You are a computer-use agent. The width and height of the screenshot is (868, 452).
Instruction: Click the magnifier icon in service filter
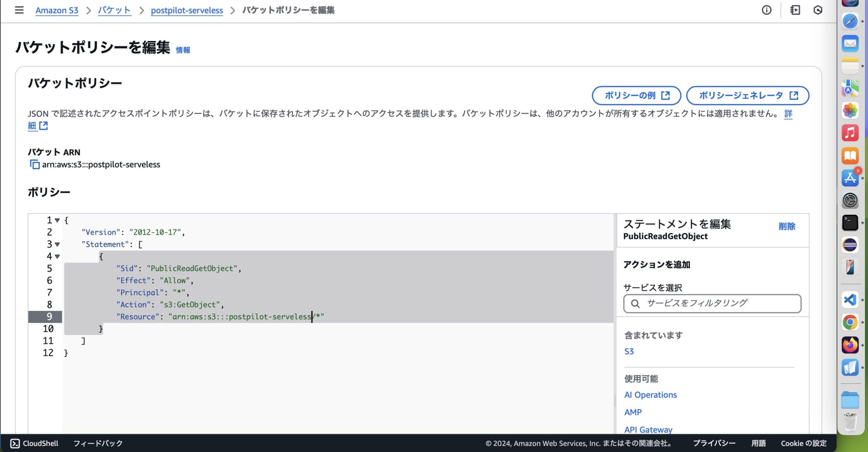point(635,304)
